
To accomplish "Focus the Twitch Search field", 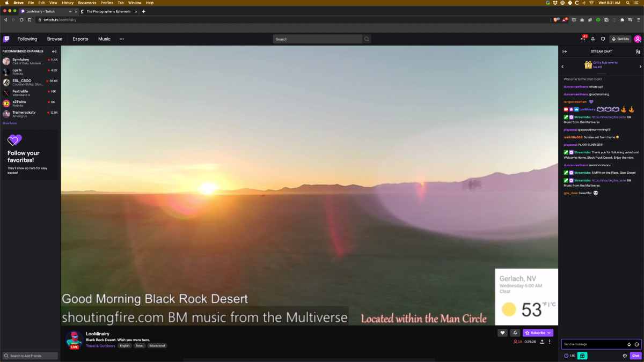I will pyautogui.click(x=318, y=39).
